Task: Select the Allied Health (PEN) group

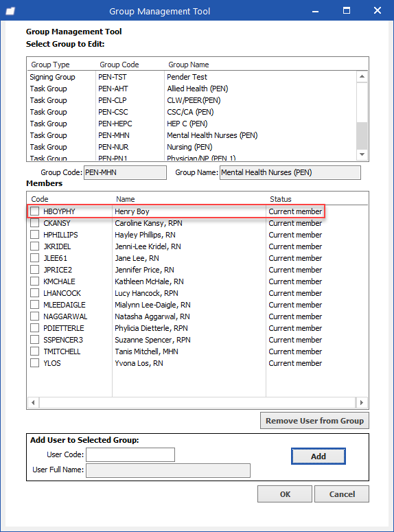Action: pyautogui.click(x=192, y=89)
